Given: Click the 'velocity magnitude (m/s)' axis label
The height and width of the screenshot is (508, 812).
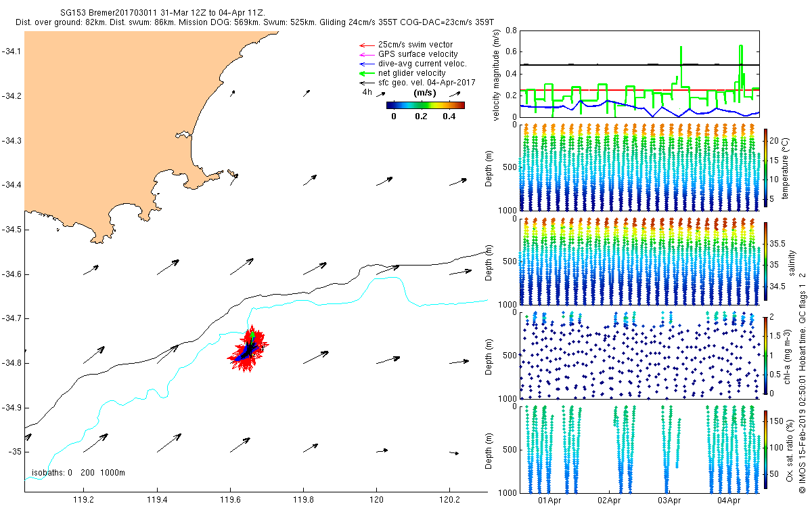Looking at the screenshot, I should click(496, 75).
